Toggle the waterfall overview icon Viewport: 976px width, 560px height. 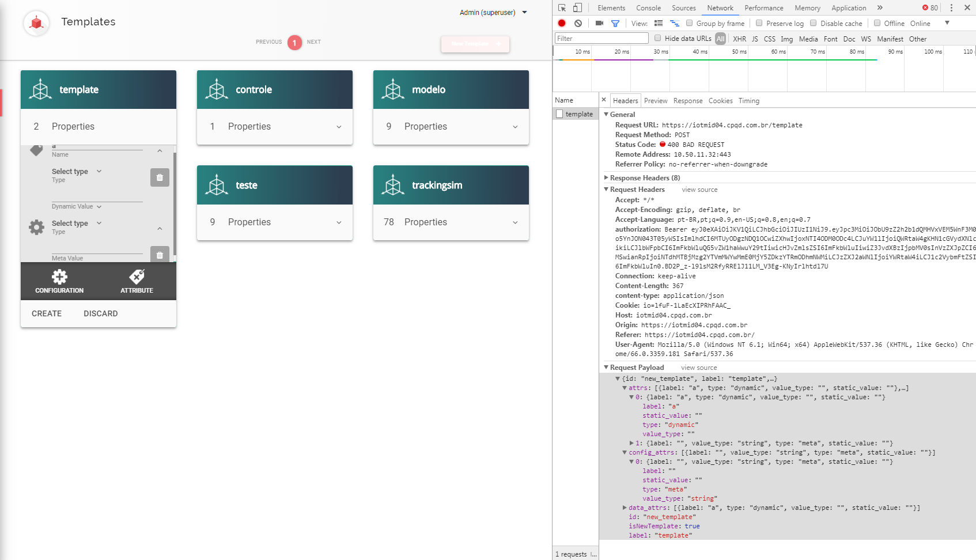(675, 23)
